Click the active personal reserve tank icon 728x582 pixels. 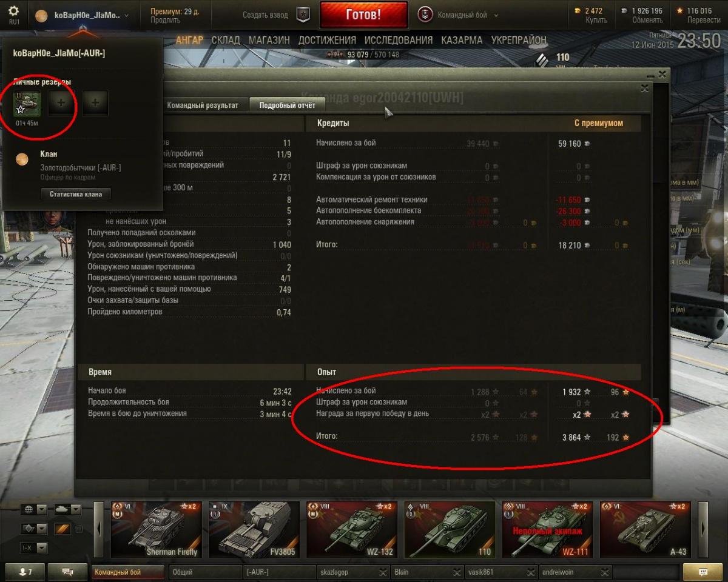tap(26, 103)
